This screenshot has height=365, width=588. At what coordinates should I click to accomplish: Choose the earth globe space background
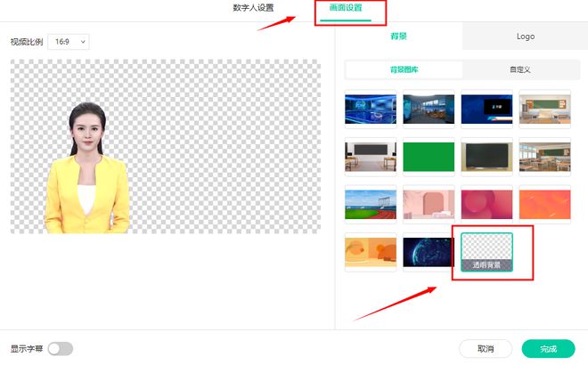coord(429,254)
